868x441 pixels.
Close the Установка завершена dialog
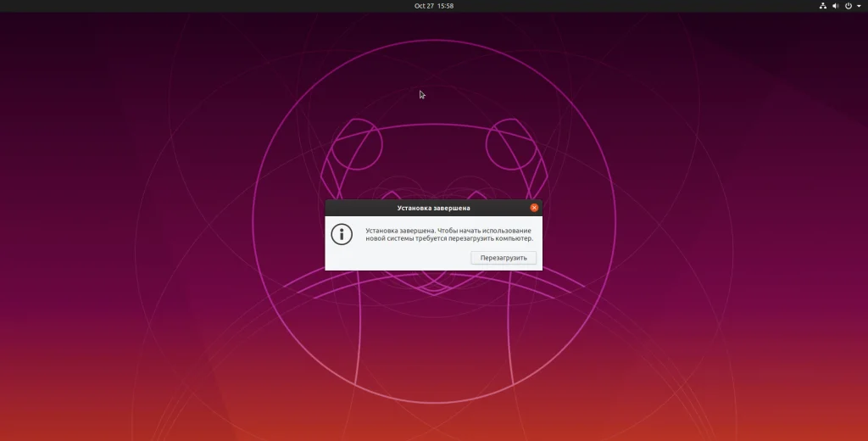[x=534, y=208]
